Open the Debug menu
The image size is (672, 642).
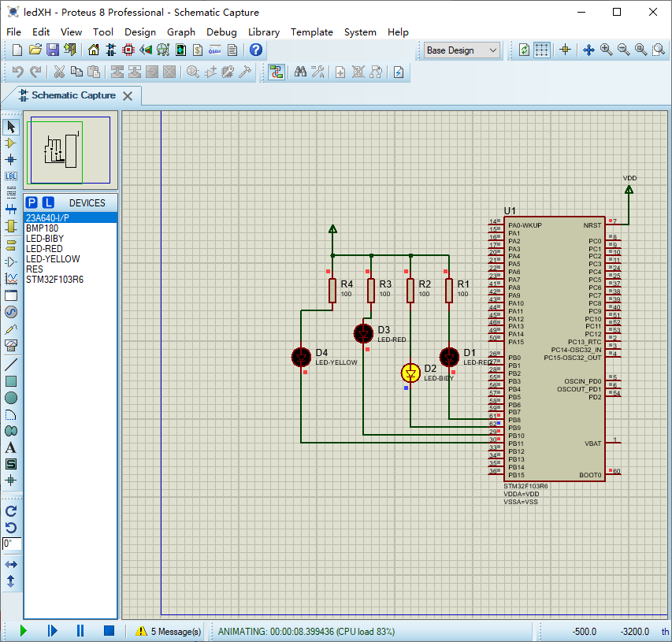(221, 32)
